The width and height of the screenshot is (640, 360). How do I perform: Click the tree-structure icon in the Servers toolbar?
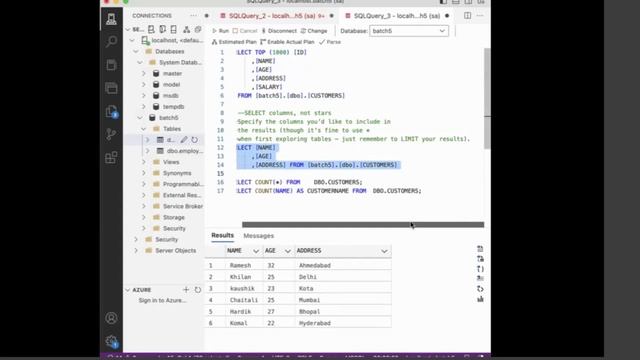(187, 29)
